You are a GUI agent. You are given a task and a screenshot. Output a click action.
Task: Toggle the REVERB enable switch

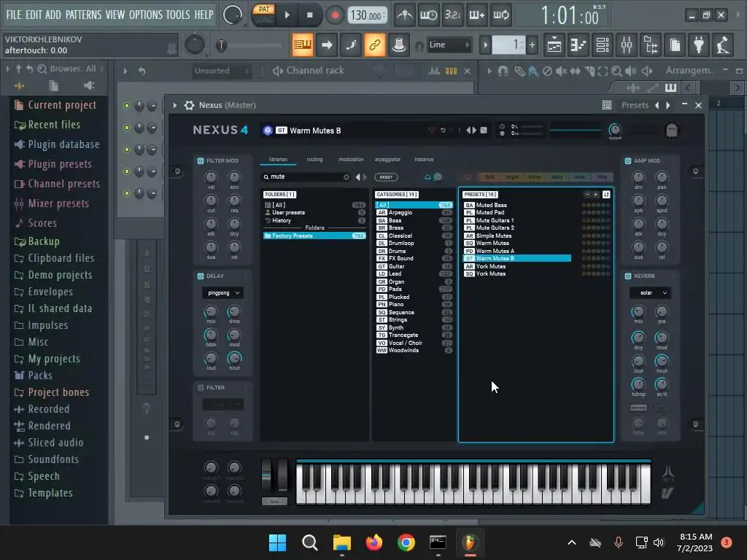click(628, 276)
